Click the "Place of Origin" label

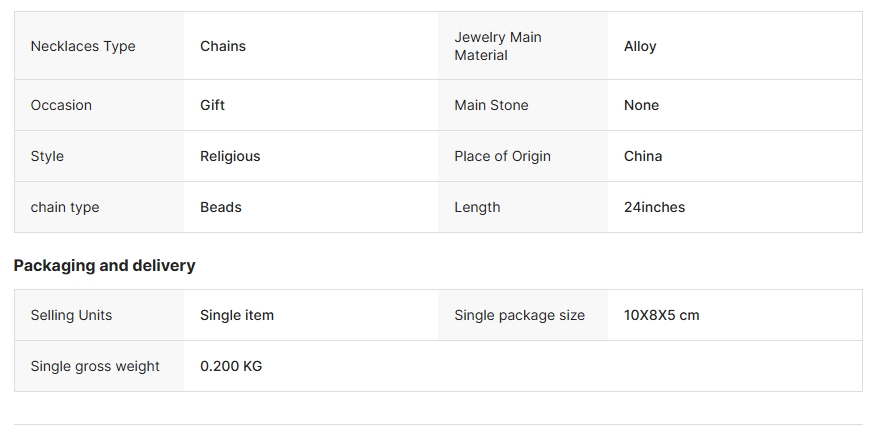point(502,156)
